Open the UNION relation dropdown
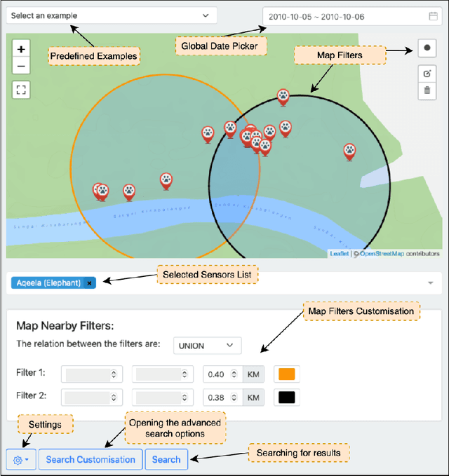Viewport: 449px width, 476px height. (206, 346)
